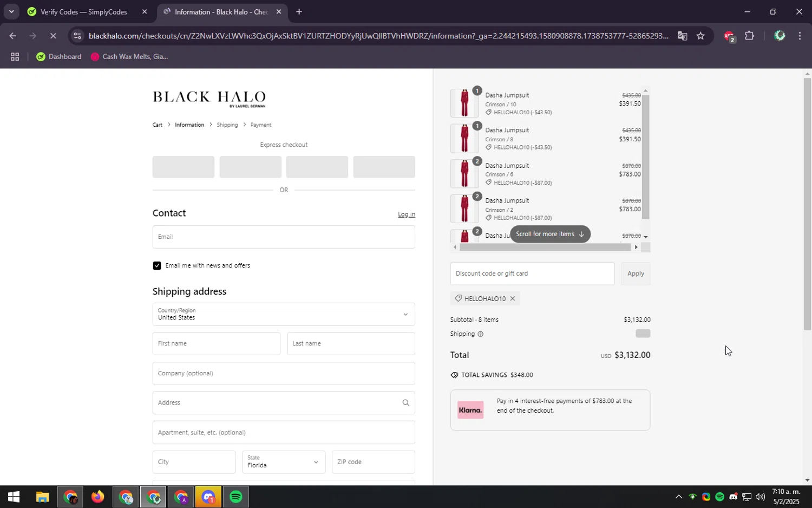
Task: Click the browser address bar URL
Action: click(x=378, y=36)
